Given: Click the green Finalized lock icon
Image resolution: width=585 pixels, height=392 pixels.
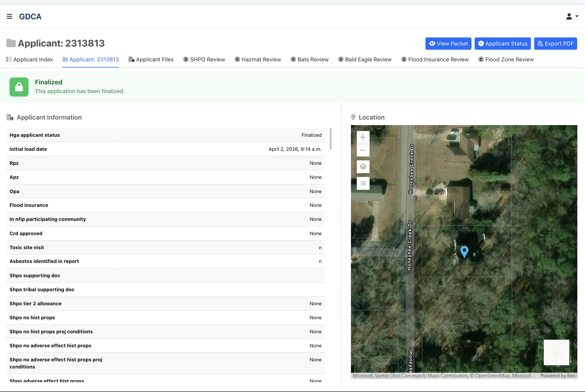Looking at the screenshot, I should 19,87.
